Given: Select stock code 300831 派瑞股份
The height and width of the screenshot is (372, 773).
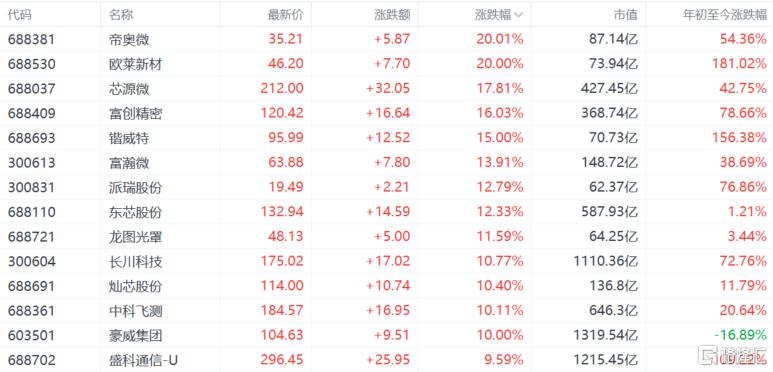Looking at the screenshot, I should pos(32,187).
